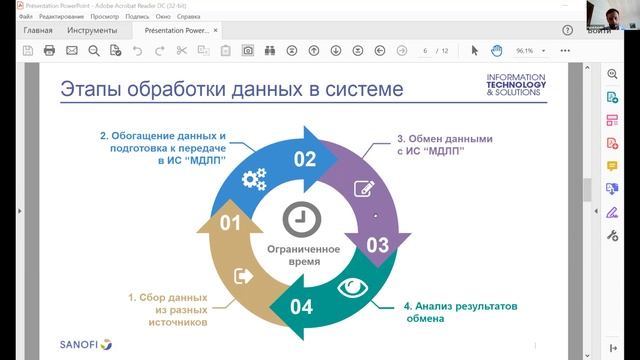
Task: Send file by email envelope icon
Action: point(72,51)
